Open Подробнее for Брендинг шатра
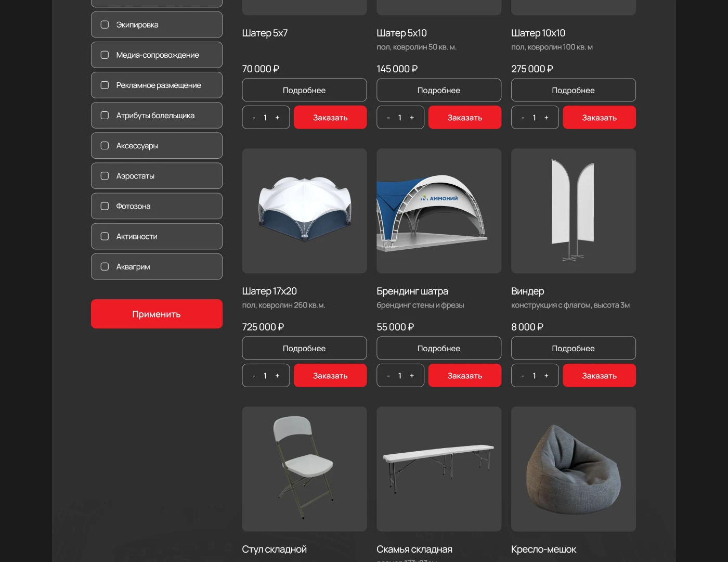The image size is (728, 562). [x=438, y=348]
